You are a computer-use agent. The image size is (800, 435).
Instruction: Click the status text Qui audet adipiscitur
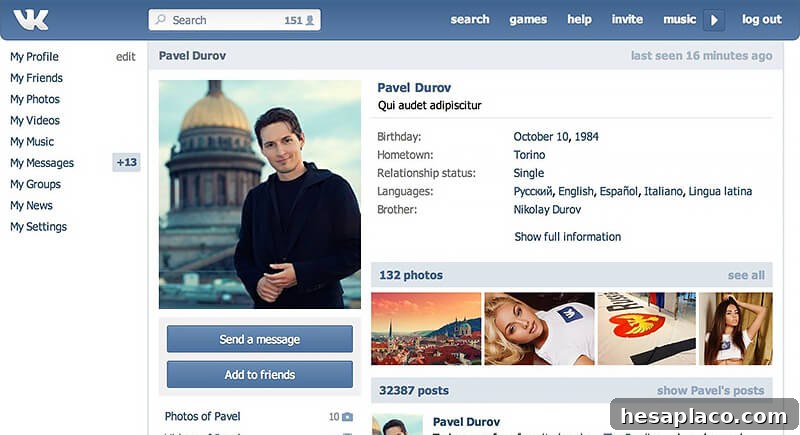point(430,106)
